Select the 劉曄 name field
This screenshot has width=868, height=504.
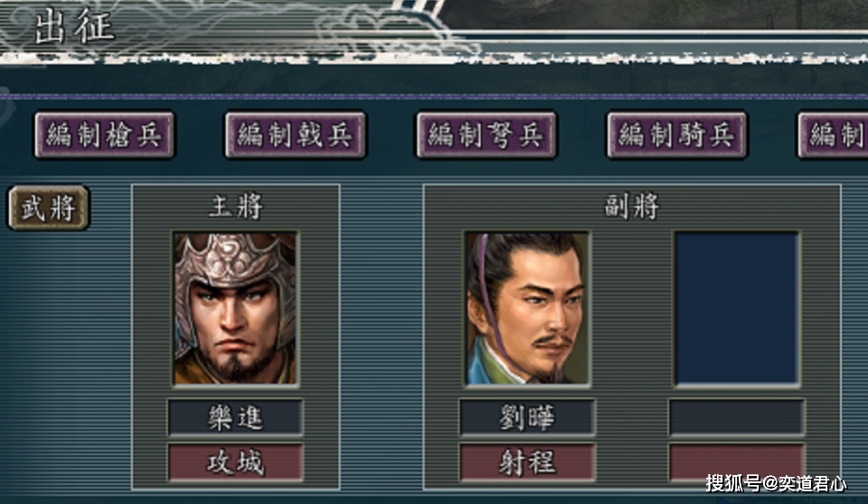tap(527, 418)
